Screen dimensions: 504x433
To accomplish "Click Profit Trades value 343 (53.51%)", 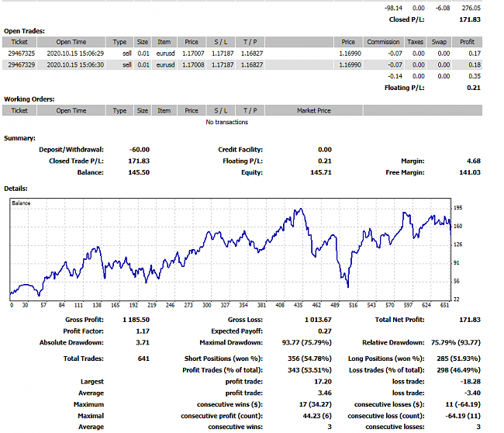I will click(x=309, y=370).
